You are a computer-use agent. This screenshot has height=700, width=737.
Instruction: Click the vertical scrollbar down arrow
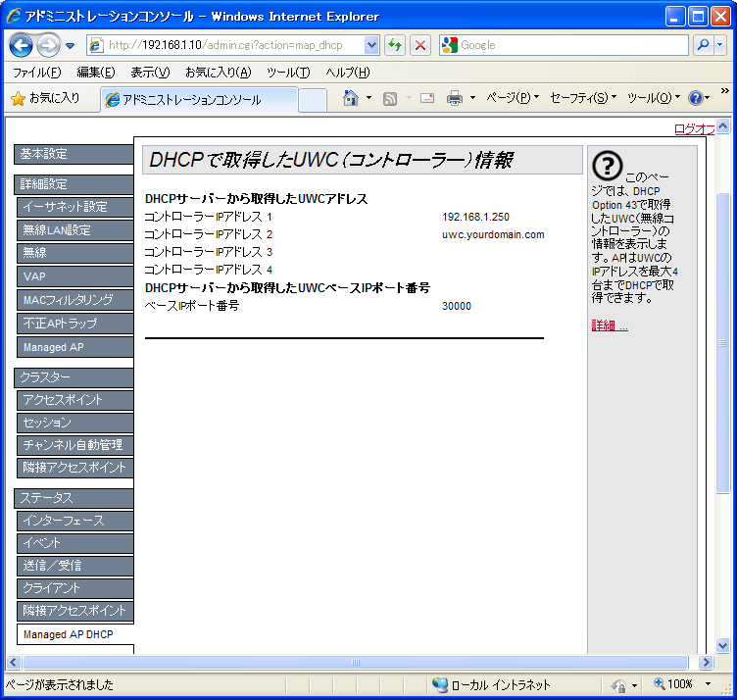(x=722, y=645)
